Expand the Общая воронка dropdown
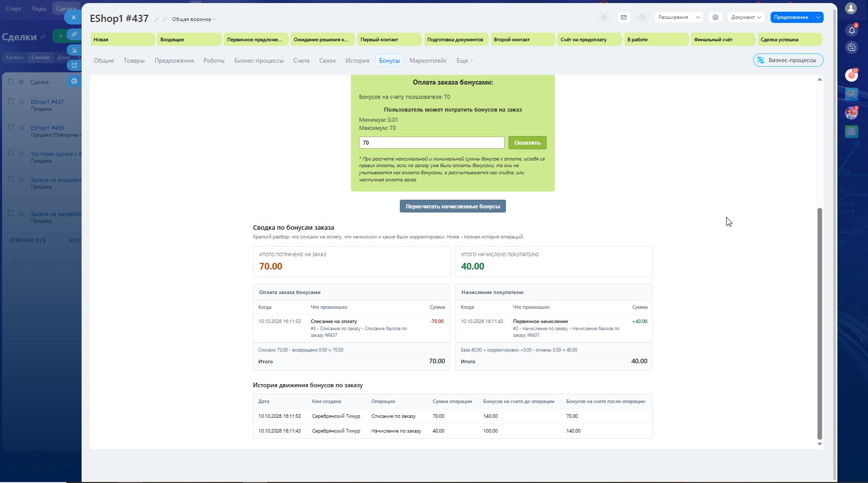The image size is (868, 483). pyautogui.click(x=194, y=19)
